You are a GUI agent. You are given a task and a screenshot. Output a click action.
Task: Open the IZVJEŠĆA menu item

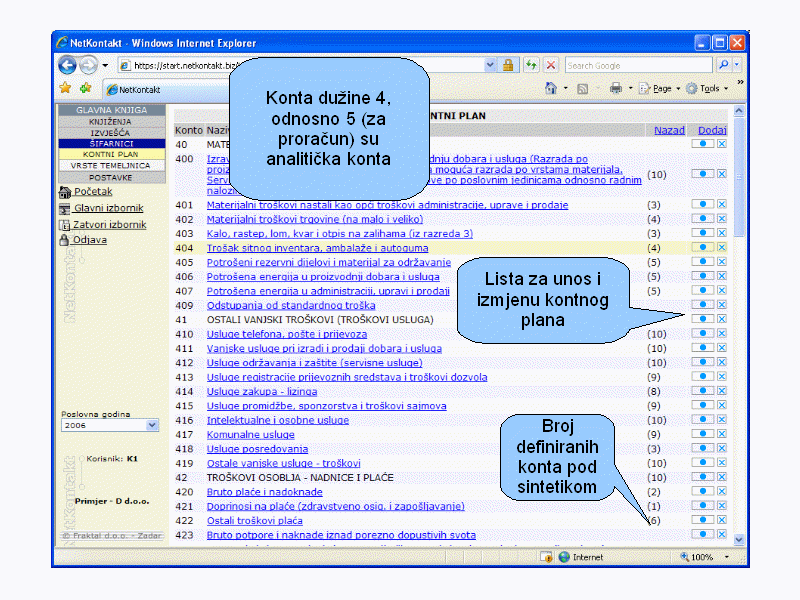pos(111,133)
